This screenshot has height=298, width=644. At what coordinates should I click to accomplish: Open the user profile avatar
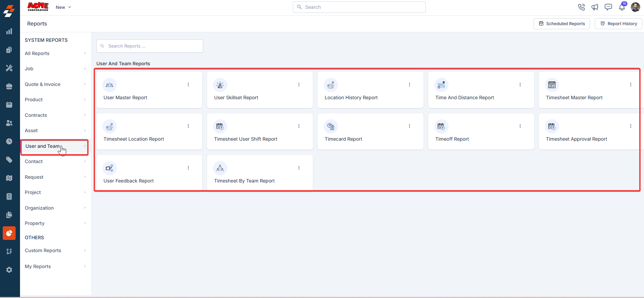click(x=636, y=7)
